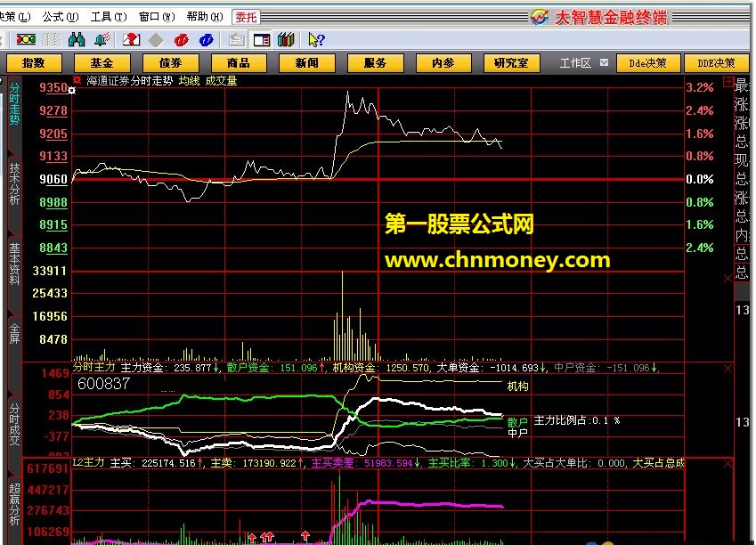
Task: Open the 公式(U) menu
Action: tap(61, 17)
